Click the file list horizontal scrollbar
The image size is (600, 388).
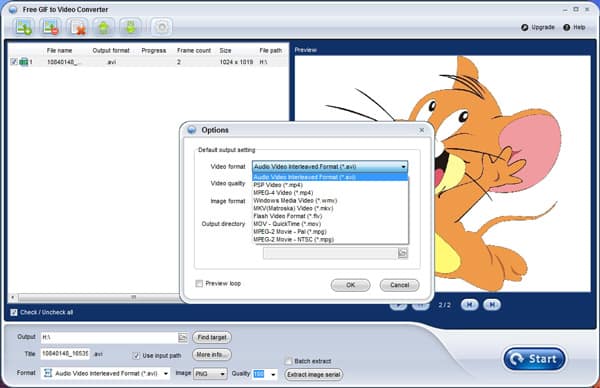coord(96,297)
